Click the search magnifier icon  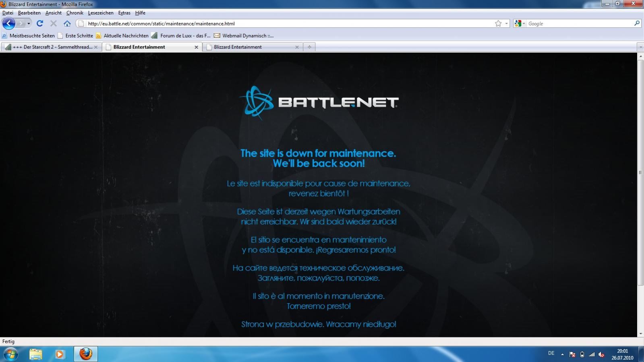(637, 23)
